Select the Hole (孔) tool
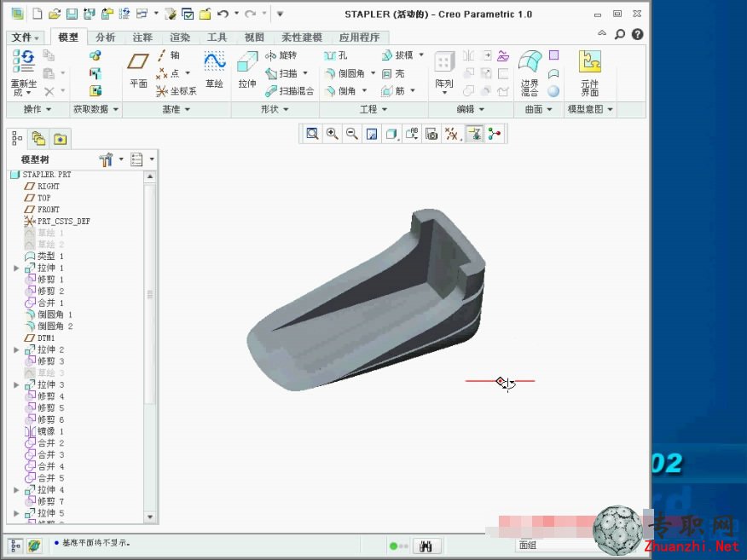This screenshot has height=560, width=747. coord(336,55)
